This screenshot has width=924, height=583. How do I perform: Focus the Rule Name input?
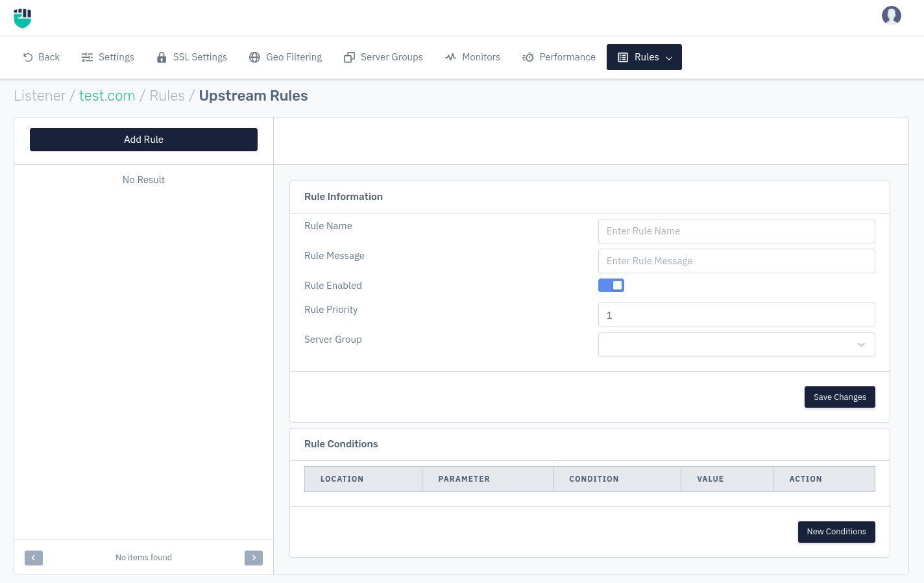[x=736, y=231]
